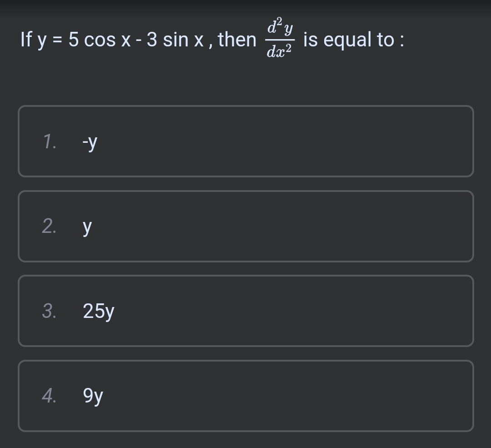491x448 pixels.
Task: Click the answer text 25y
Action: click(98, 311)
